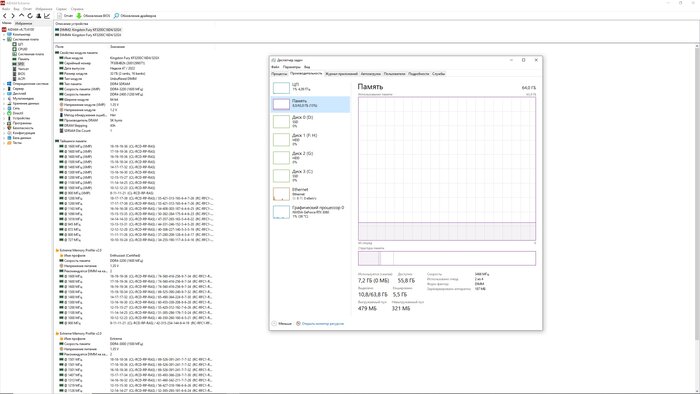
Task: Open the Сервис menu in AIDA64
Action: tap(61, 9)
